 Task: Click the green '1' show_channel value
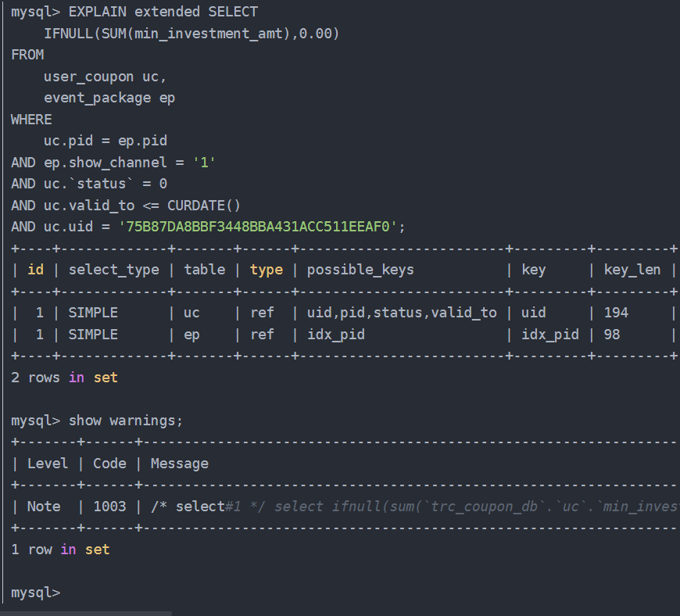tap(204, 163)
